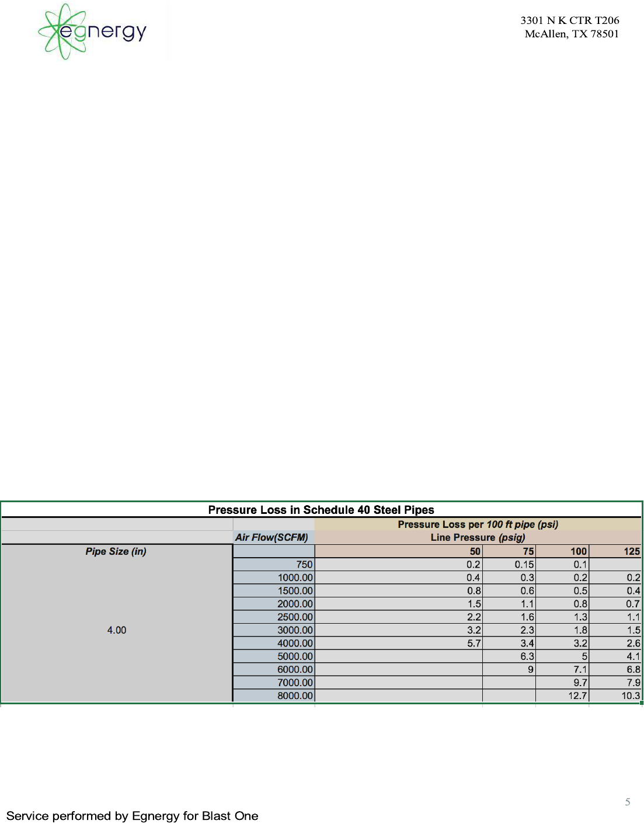
Task: Select the '100' line pressure column header
Action: click(562, 551)
